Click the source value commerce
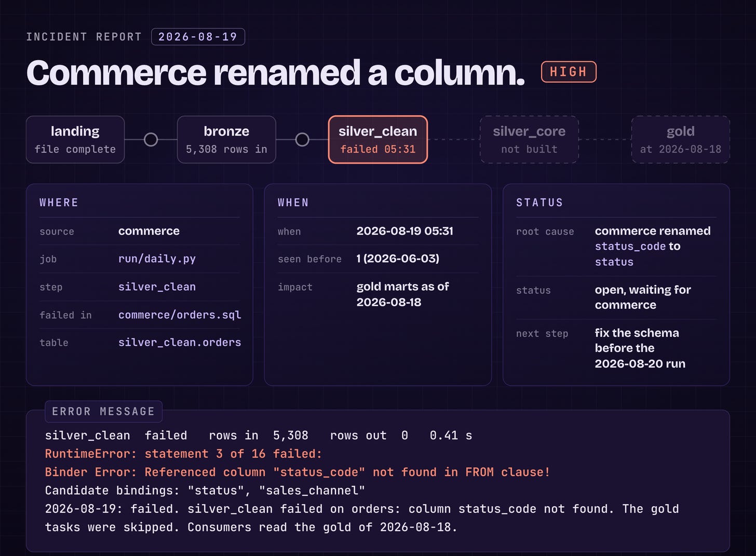 pos(149,231)
